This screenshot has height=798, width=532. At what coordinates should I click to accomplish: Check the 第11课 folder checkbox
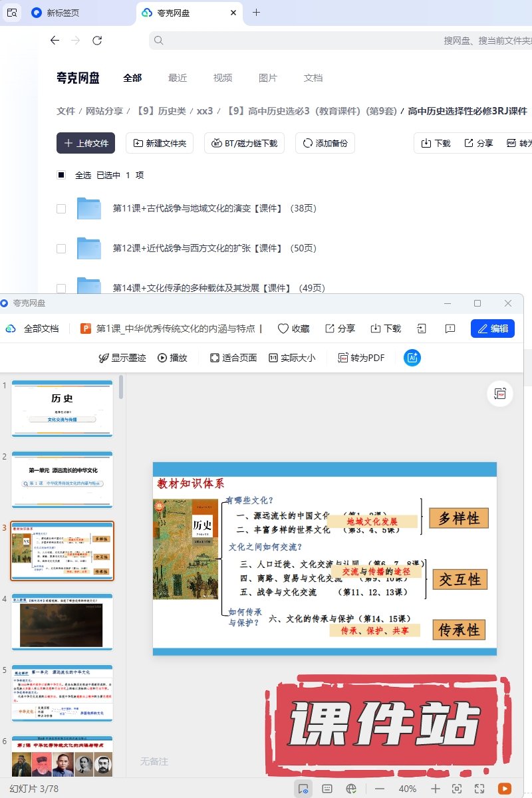pos(61,208)
